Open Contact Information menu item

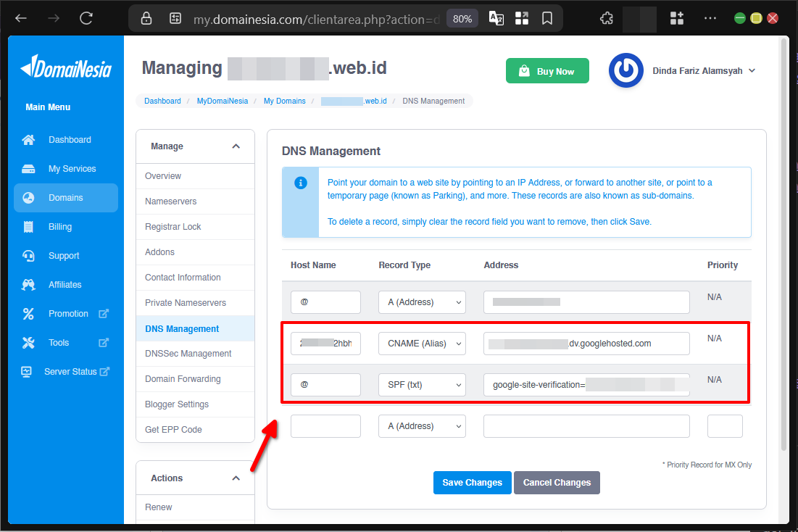[196, 278]
